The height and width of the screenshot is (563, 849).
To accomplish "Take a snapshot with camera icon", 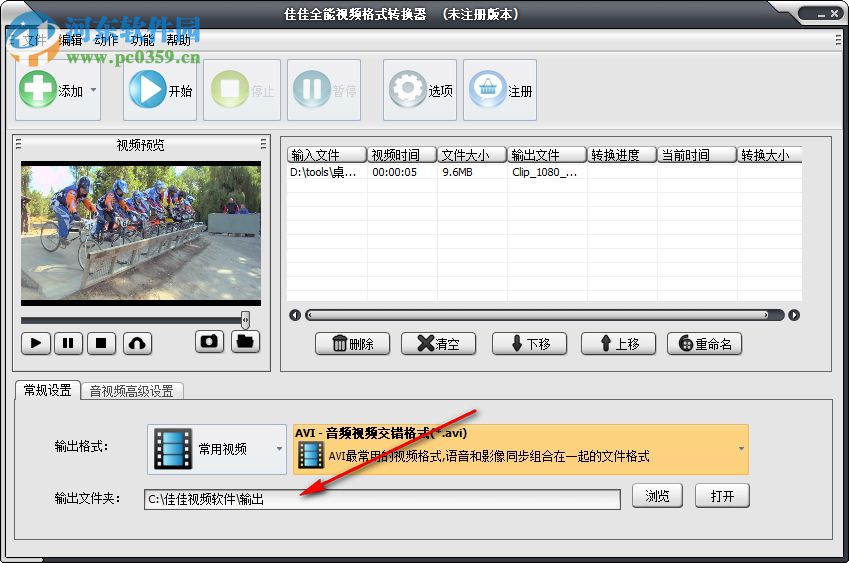I will [x=209, y=342].
